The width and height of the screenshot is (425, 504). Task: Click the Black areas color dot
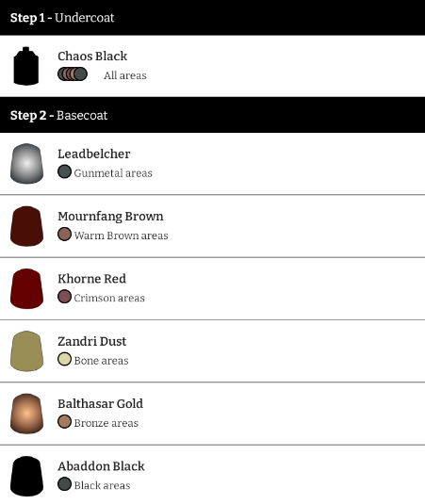64,484
